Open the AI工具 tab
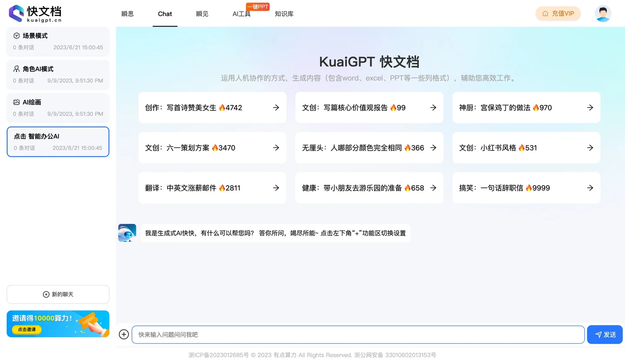625x364 pixels. click(242, 14)
